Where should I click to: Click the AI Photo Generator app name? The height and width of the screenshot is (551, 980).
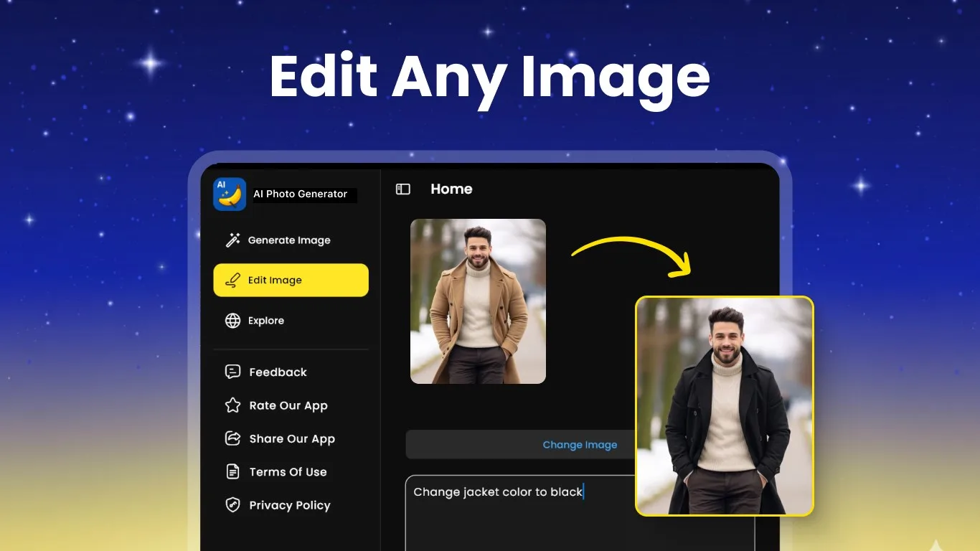[301, 194]
